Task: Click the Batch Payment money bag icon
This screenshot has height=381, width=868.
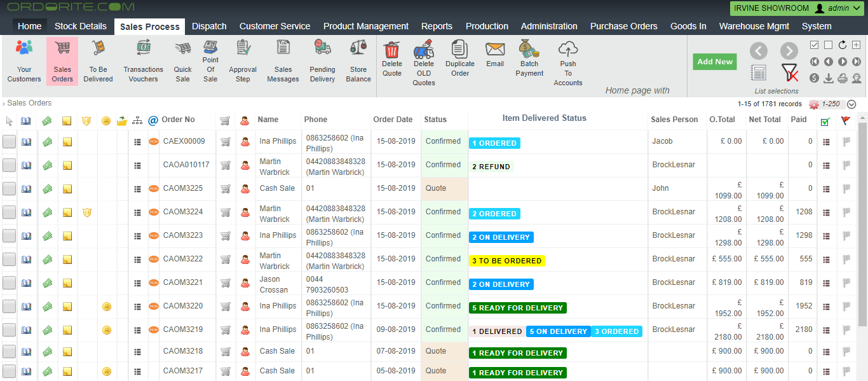Action: pos(529,49)
